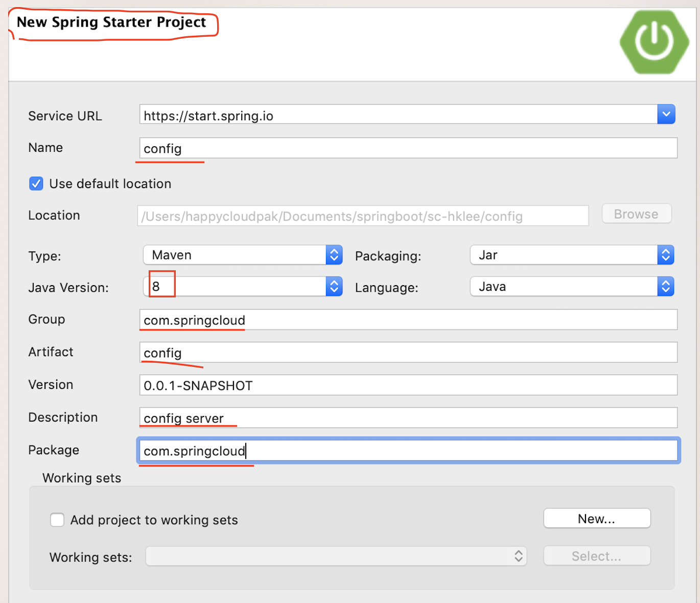
Task: Click the Working sets: combo label
Action: tap(91, 558)
